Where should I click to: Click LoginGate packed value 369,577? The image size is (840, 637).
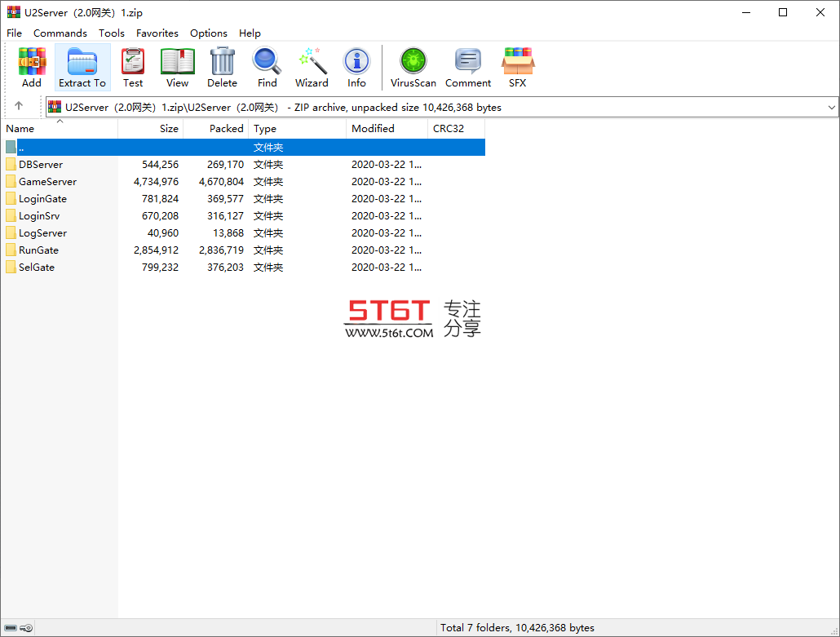pos(226,199)
